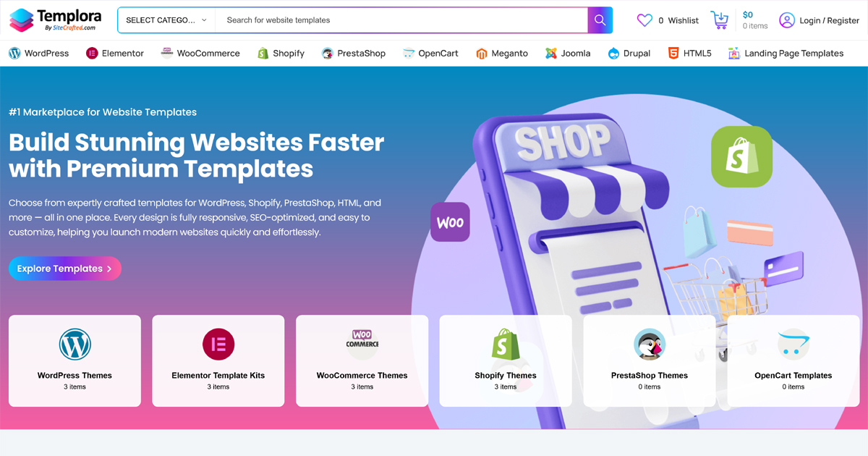The width and height of the screenshot is (868, 456).
Task: Click the WooCommerce Themes logo
Action: (x=362, y=339)
